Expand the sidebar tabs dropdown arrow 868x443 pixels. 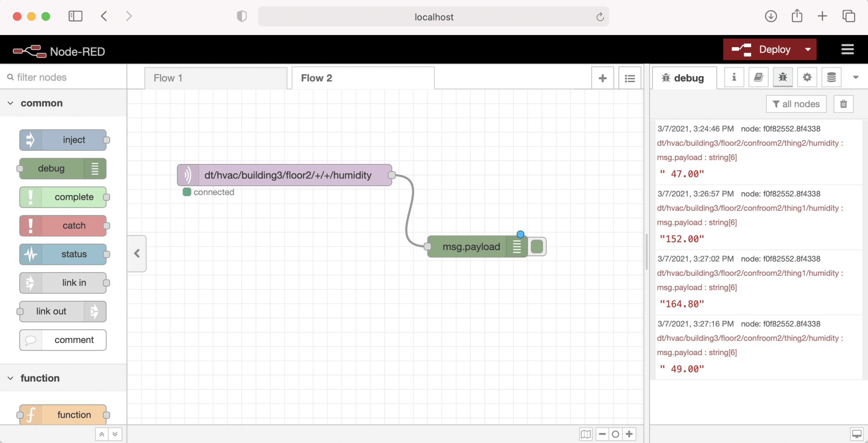pyautogui.click(x=856, y=77)
